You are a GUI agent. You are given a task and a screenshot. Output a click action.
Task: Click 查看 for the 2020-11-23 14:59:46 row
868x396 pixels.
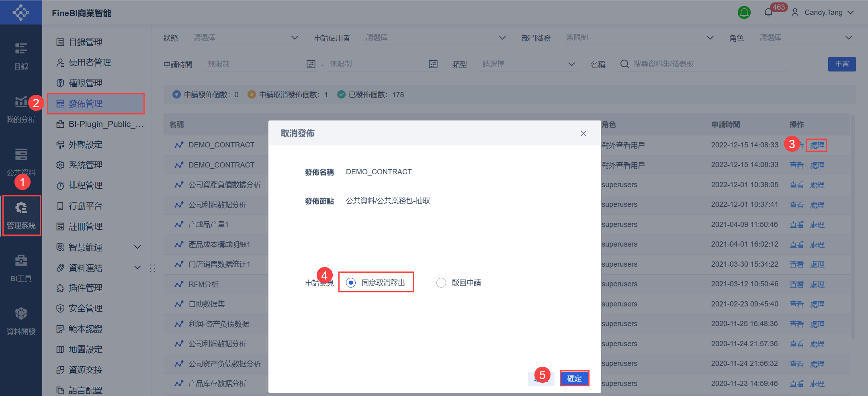pyautogui.click(x=796, y=384)
